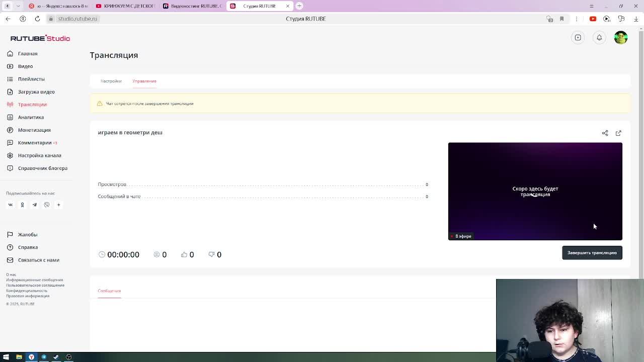Click the Yandex home button in toolbar
This screenshot has height=362, width=644.
click(23, 19)
